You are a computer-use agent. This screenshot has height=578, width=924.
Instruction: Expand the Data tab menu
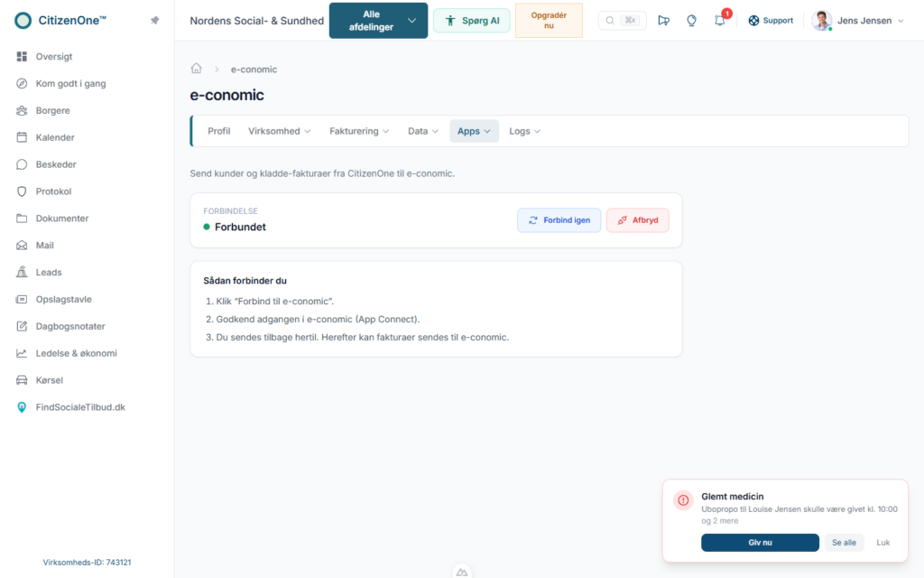pos(423,131)
